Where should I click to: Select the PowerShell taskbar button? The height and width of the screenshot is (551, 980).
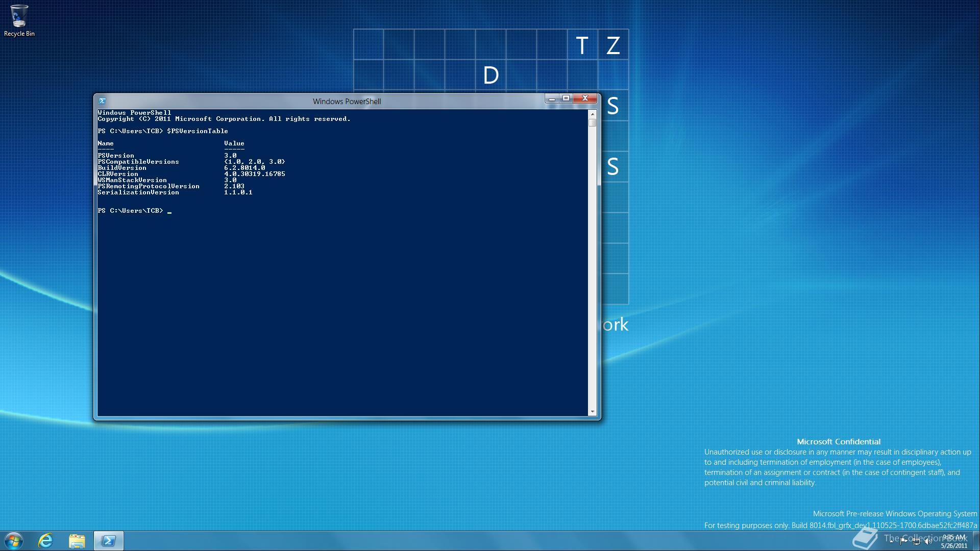pos(108,541)
